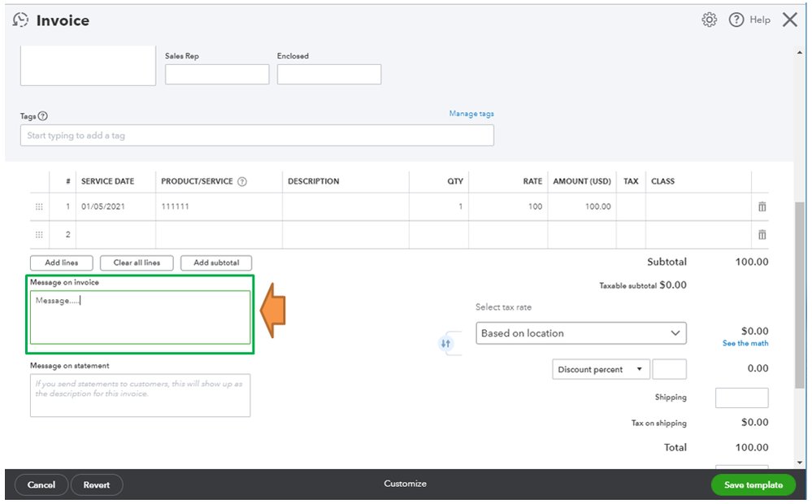Image resolution: width=812 pixels, height=504 pixels.
Task: Click the Add lines button
Action: pos(62,263)
